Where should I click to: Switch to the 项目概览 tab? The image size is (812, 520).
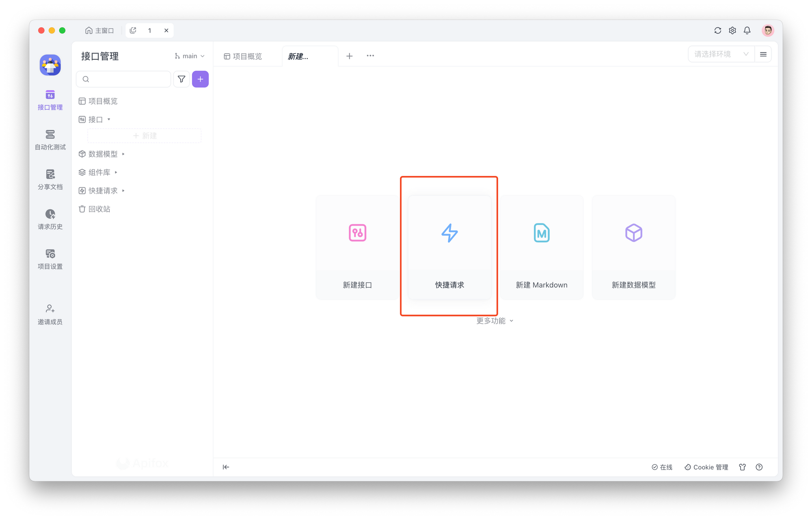click(x=243, y=56)
